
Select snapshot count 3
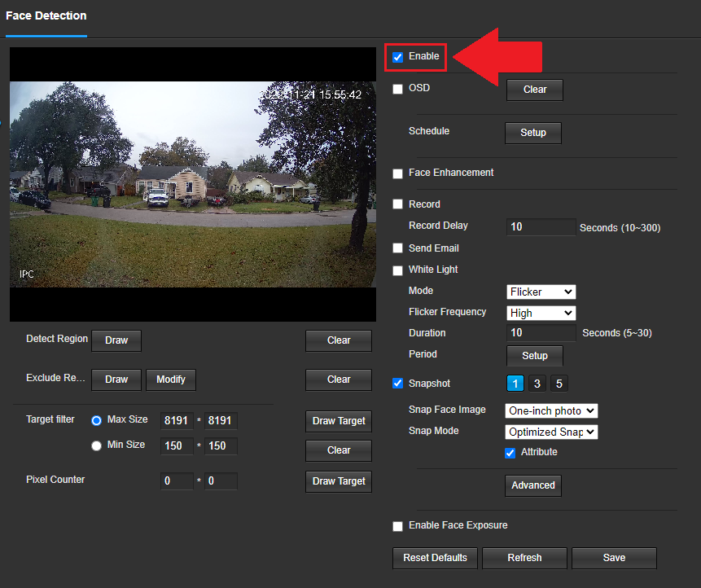537,384
